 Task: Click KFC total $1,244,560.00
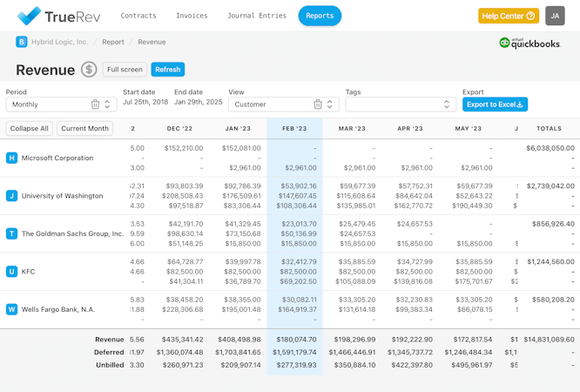click(550, 261)
